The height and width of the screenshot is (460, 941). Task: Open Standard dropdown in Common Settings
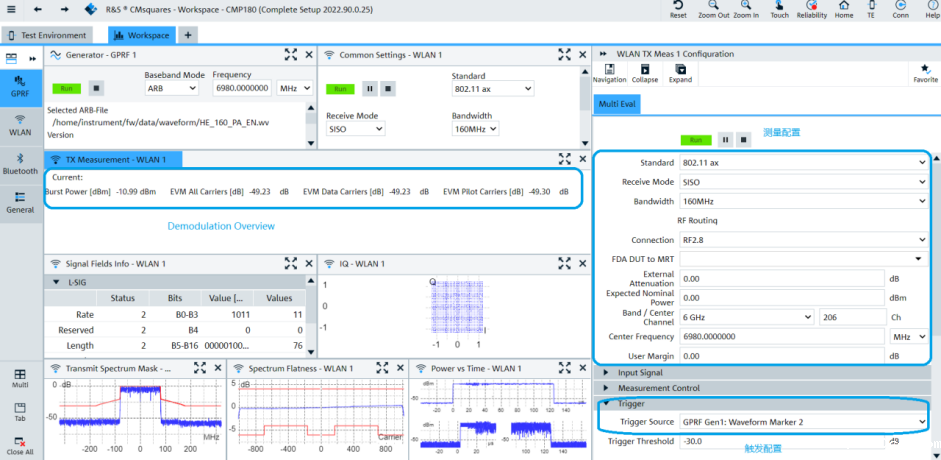coord(493,89)
